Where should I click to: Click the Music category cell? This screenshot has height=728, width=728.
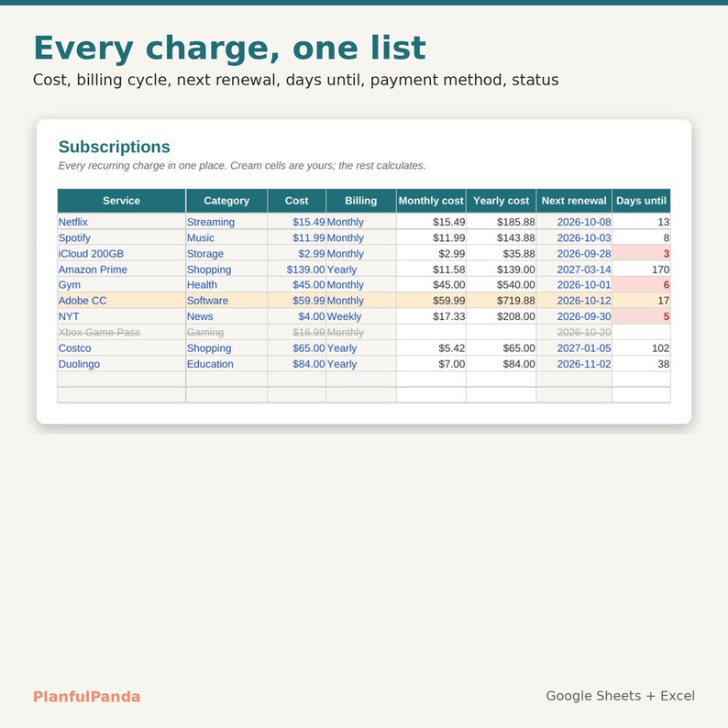(226, 237)
